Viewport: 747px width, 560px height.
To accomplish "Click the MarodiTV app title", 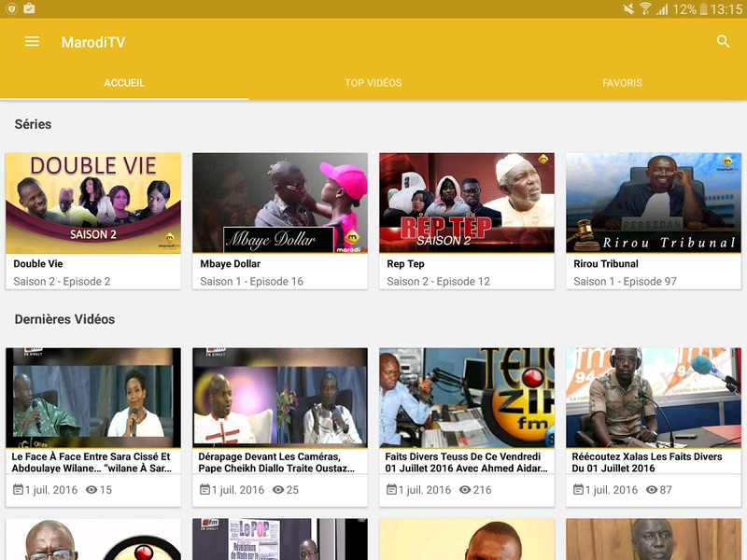I will point(93,42).
